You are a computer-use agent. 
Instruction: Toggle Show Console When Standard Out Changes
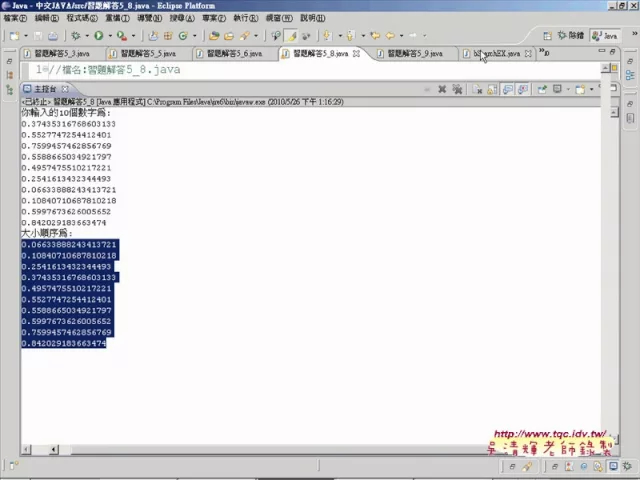(508, 89)
